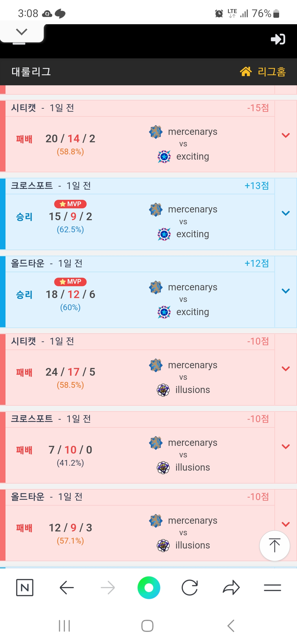The height and width of the screenshot is (644, 297).
Task: Collapse the top pull-down chevron tab
Action: [x=22, y=32]
